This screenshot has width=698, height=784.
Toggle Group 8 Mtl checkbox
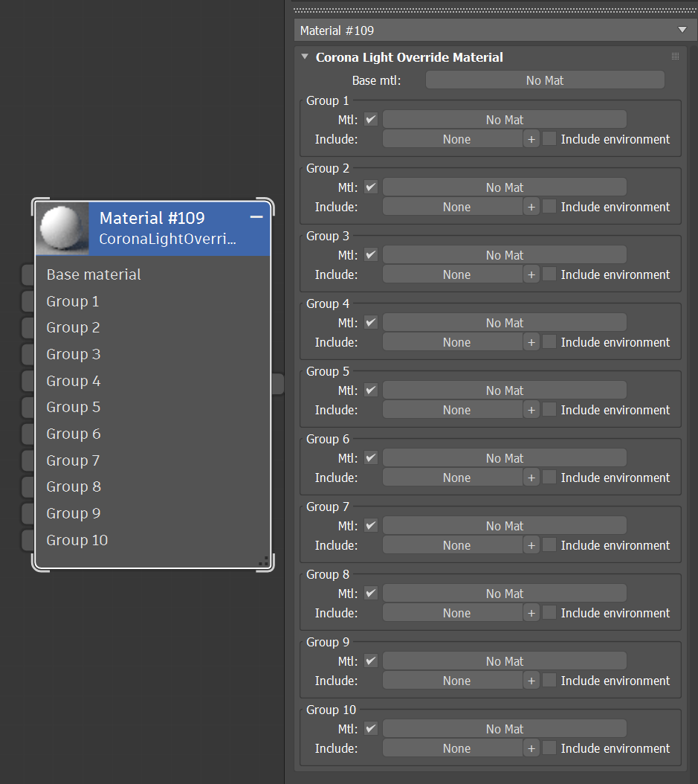click(371, 594)
